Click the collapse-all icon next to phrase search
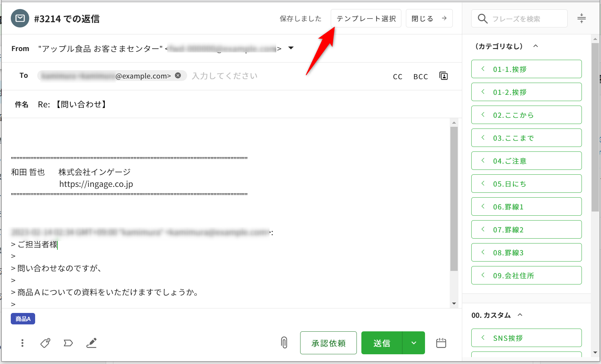601x364 pixels. [581, 18]
